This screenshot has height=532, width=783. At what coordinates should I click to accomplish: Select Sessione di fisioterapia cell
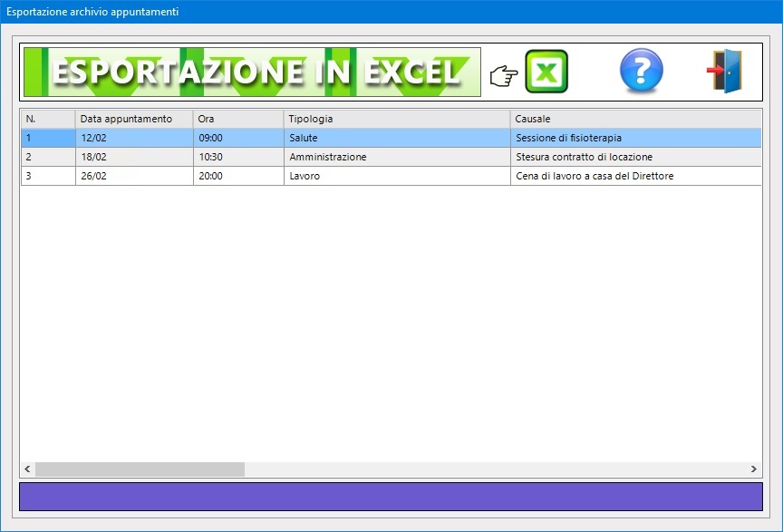pos(636,138)
